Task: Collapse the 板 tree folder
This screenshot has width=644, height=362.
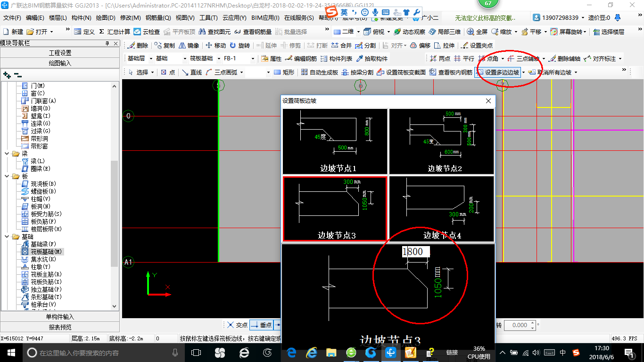Action: click(x=7, y=176)
